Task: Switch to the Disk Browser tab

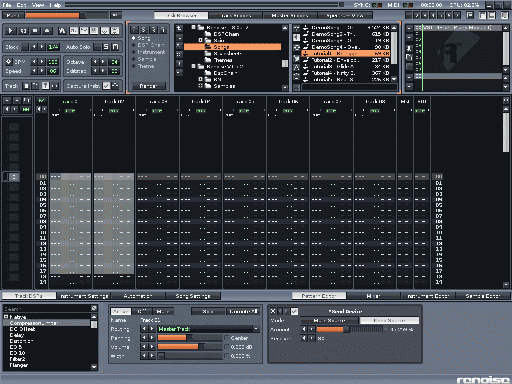Action: coord(181,15)
